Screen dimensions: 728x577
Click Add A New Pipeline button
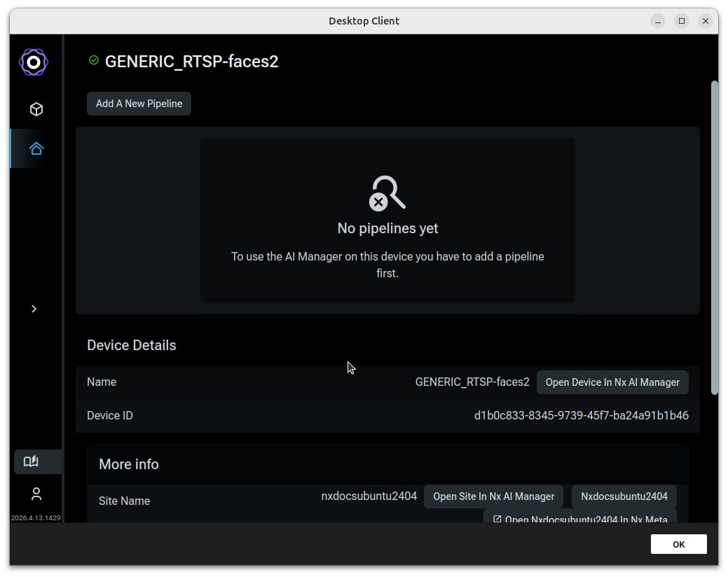[x=139, y=104]
